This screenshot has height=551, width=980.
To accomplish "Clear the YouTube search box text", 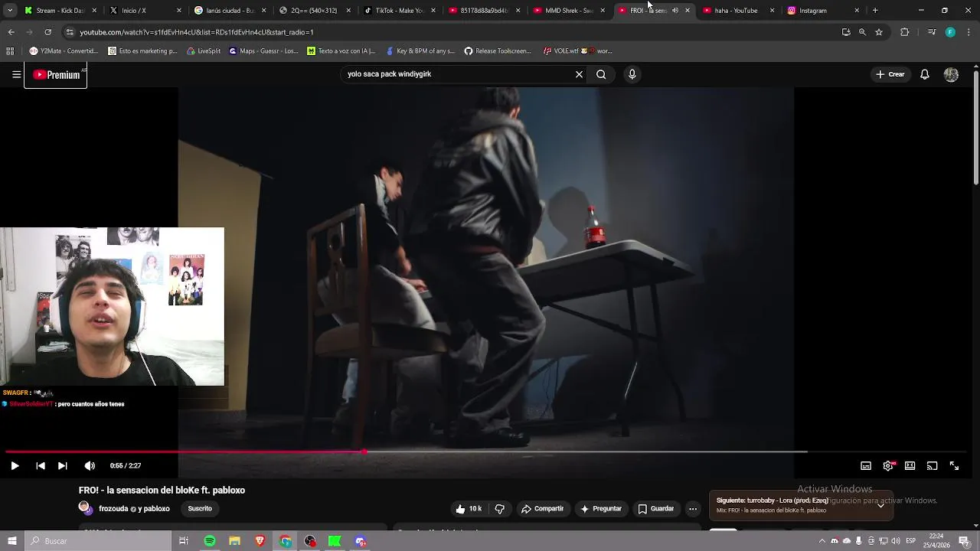I will click(x=579, y=74).
